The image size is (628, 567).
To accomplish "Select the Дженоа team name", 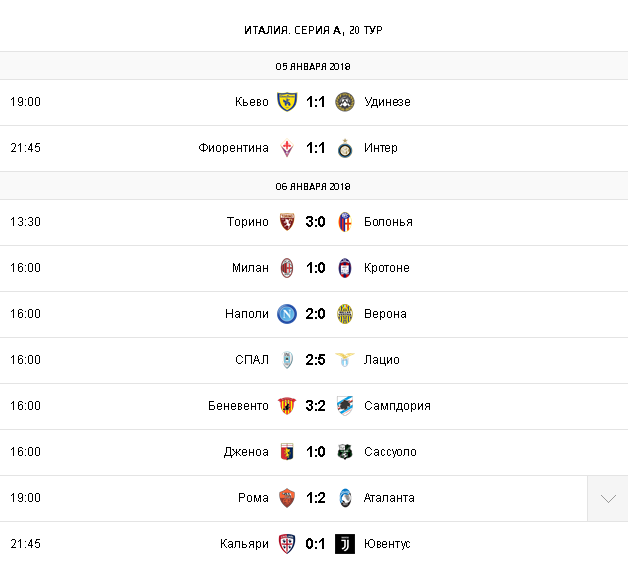I will coord(246,452).
